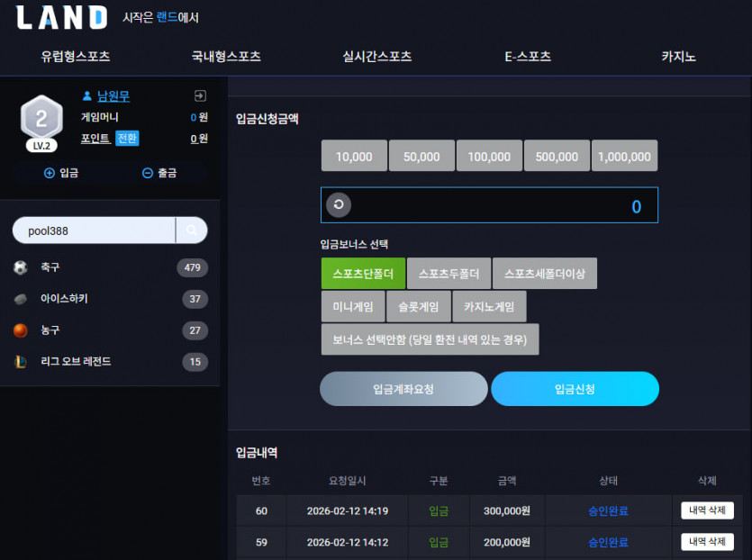
Task: Select the 스포츠단폴더 deposit bonus option
Action: click(363, 274)
